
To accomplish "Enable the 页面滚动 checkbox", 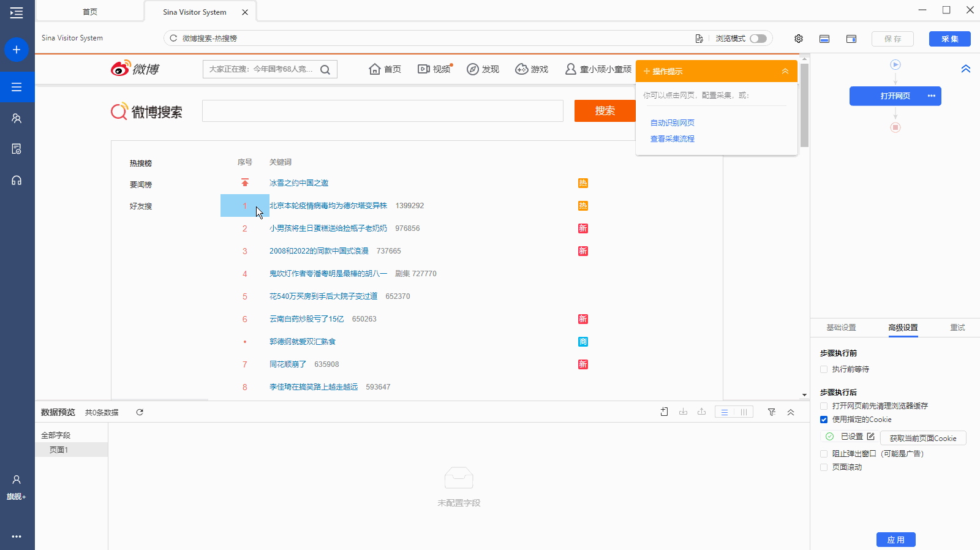I will click(824, 467).
